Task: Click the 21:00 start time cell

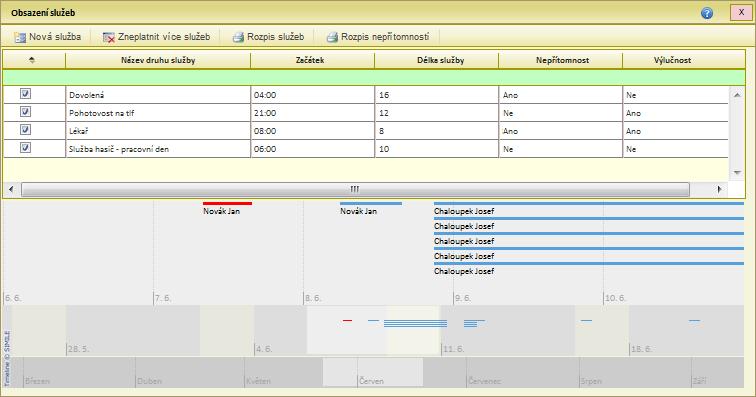Action: coord(312,113)
